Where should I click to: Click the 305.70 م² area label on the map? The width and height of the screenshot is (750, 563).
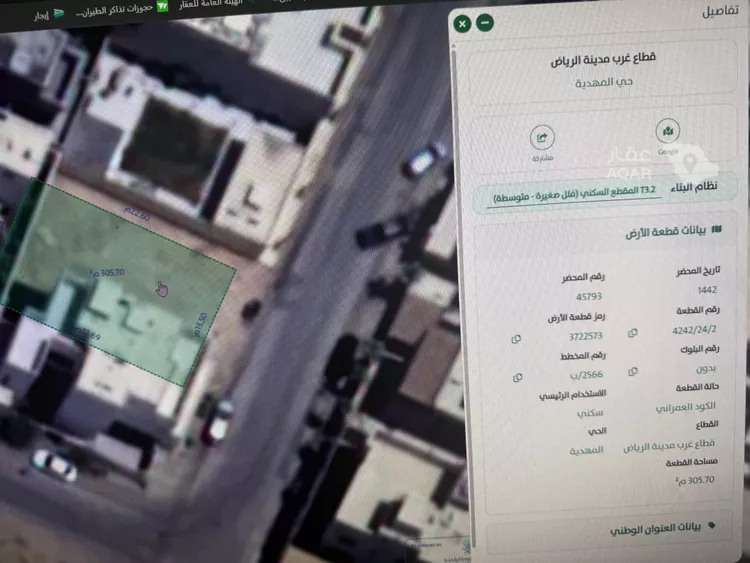coord(106,273)
